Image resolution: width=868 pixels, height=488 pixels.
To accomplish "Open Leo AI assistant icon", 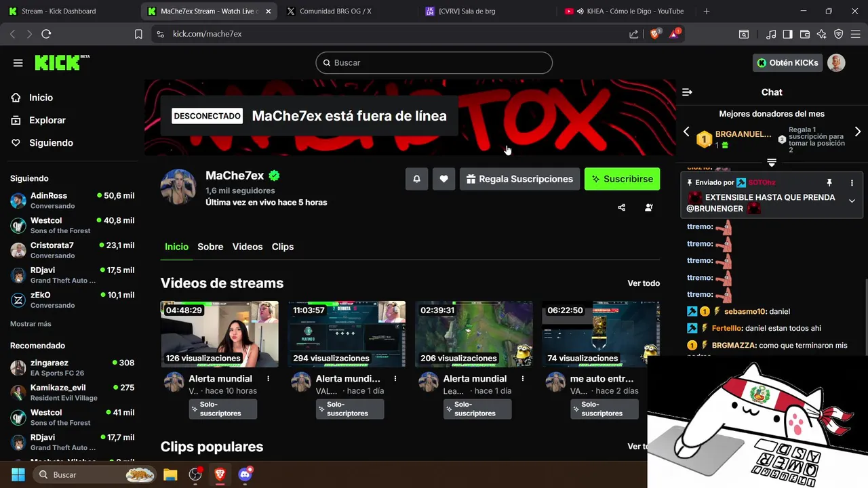I will click(822, 34).
